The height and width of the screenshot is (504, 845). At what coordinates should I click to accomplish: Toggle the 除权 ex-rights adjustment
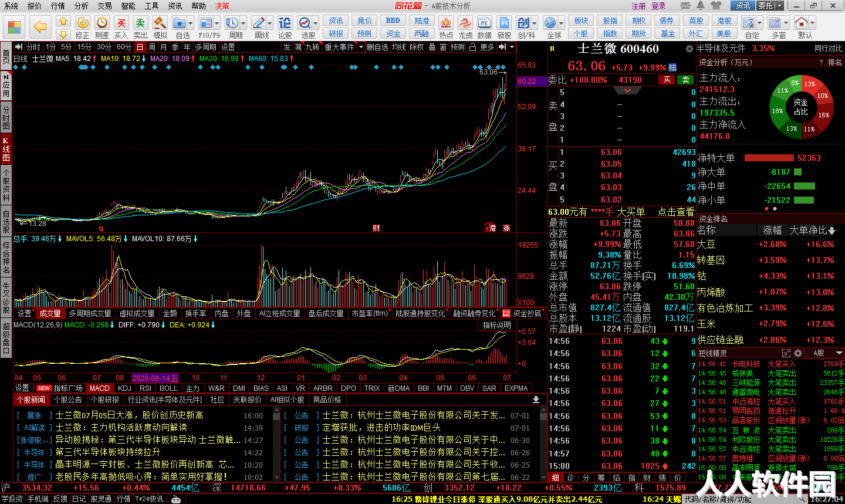coord(417,47)
